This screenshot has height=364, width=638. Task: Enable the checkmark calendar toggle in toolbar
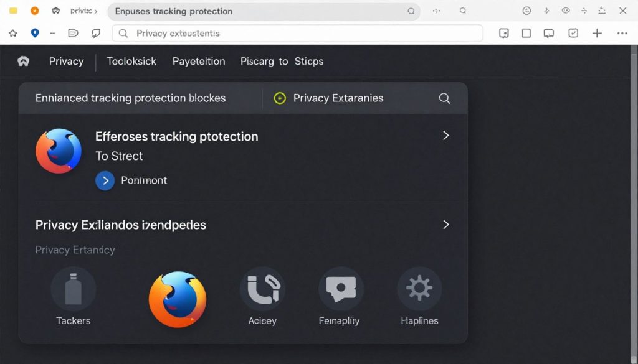click(573, 33)
